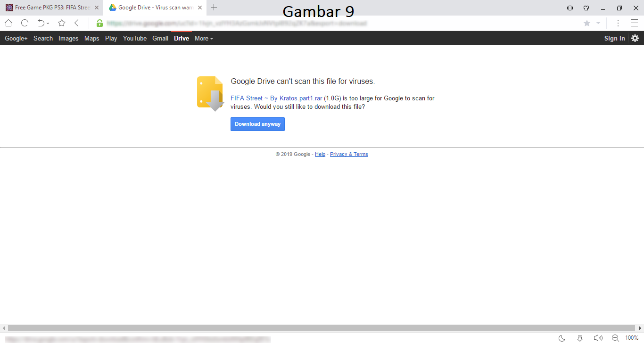Open YouTube in Google bar
The width and height of the screenshot is (644, 343).
pos(135,39)
